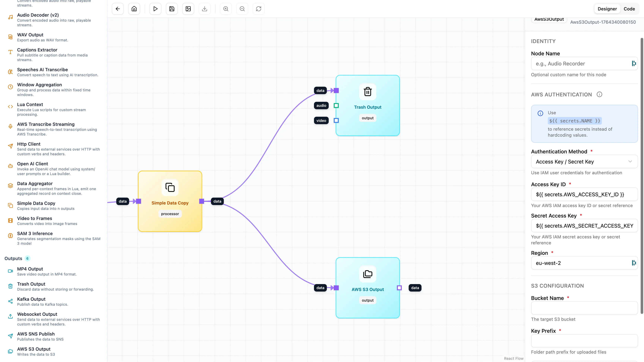644x362 pixels.
Task: Click SAM 3 Inference brain icon
Action: point(10,236)
